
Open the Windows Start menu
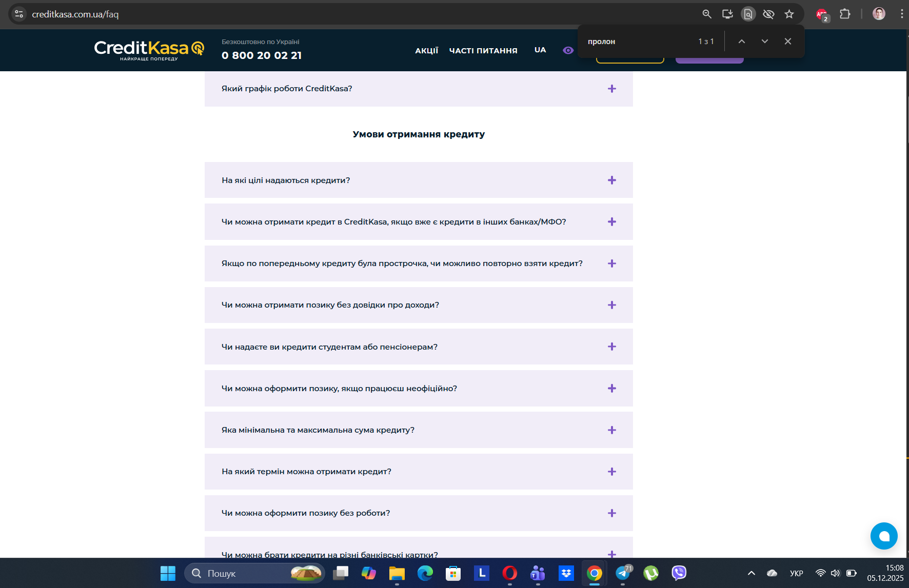(x=168, y=573)
